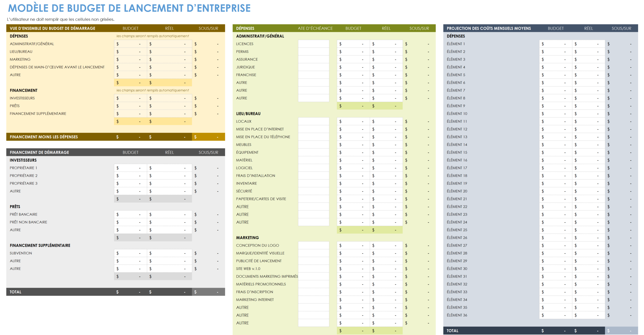The height and width of the screenshot is (335, 644).
Task: Click réel cell for INVENTAIRE
Action: [x=386, y=183]
